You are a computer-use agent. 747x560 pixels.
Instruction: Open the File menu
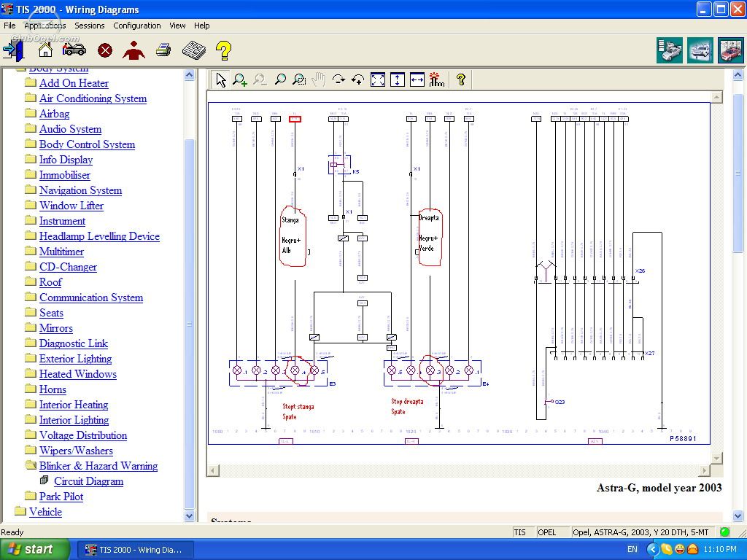(9, 26)
